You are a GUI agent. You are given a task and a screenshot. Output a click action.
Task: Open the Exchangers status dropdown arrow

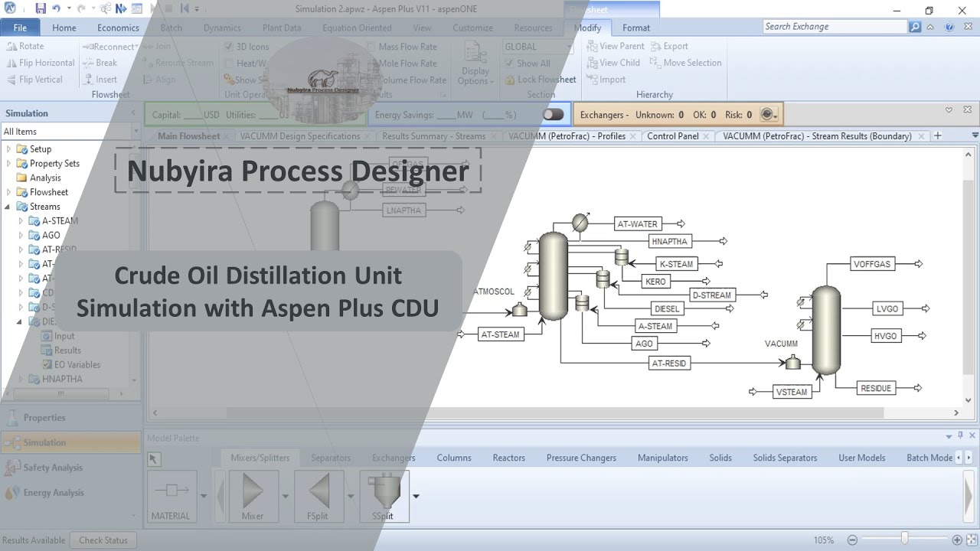[776, 116]
